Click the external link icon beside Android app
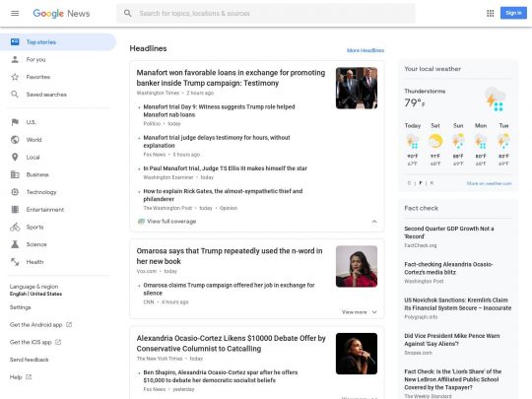Image resolution: width=532 pixels, height=399 pixels. 69,325
